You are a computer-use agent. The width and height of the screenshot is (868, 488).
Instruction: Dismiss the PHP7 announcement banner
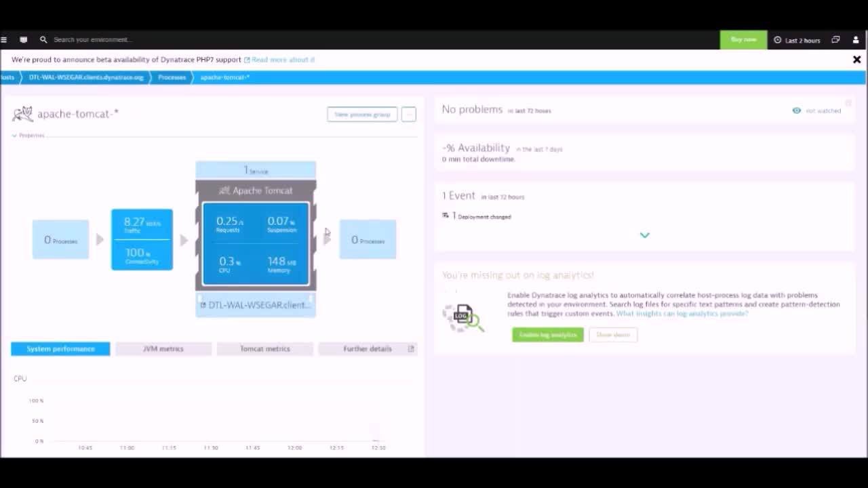(x=856, y=60)
